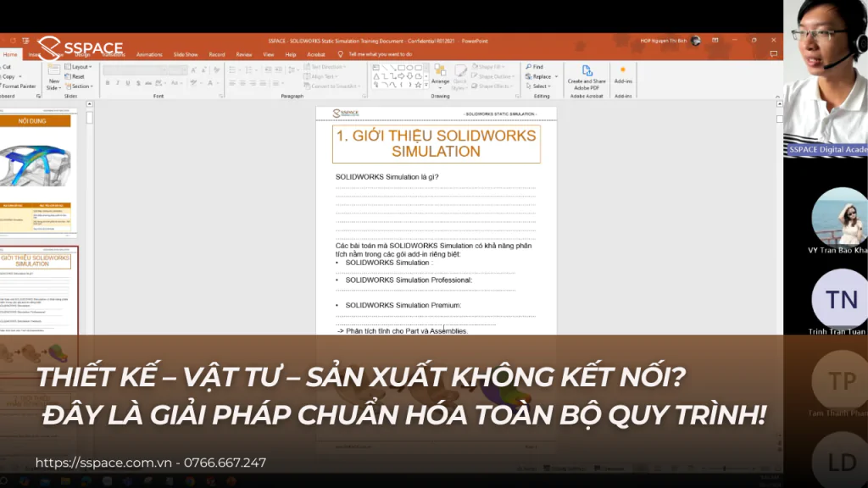Select the Oval shape in gallery

[x=409, y=68]
